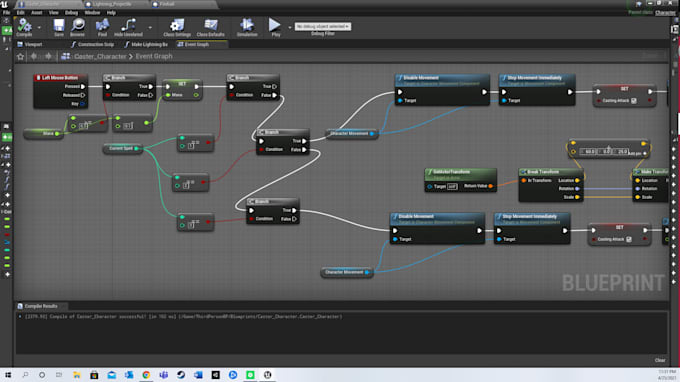Open Microsoft Teams from the taskbar
Image resolution: width=680 pixels, height=382 pixels.
(163, 375)
